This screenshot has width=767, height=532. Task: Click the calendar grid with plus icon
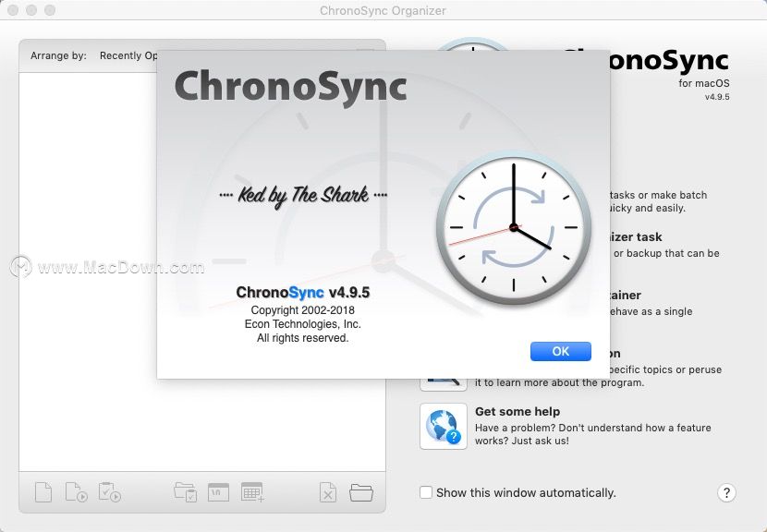tap(252, 492)
